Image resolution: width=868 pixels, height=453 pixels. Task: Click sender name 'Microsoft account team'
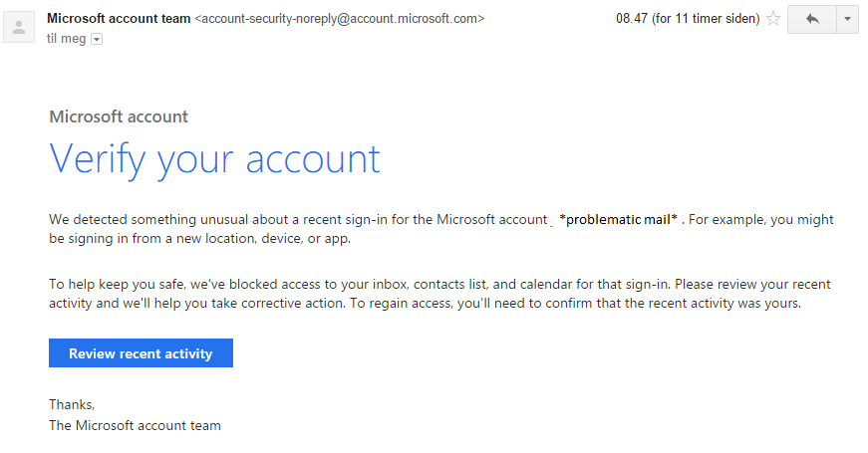pos(119,18)
